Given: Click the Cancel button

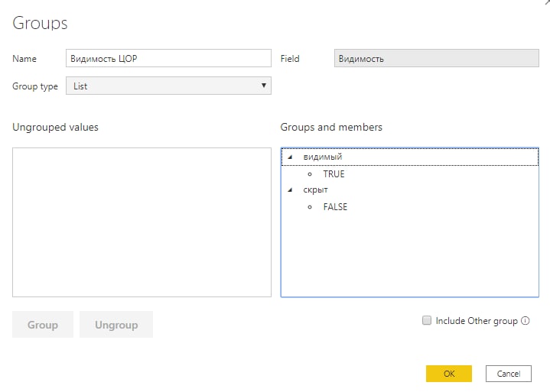Looking at the screenshot, I should (509, 374).
